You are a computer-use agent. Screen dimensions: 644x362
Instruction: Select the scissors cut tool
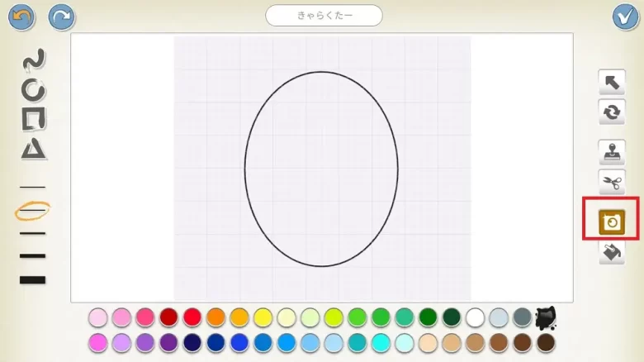point(611,183)
